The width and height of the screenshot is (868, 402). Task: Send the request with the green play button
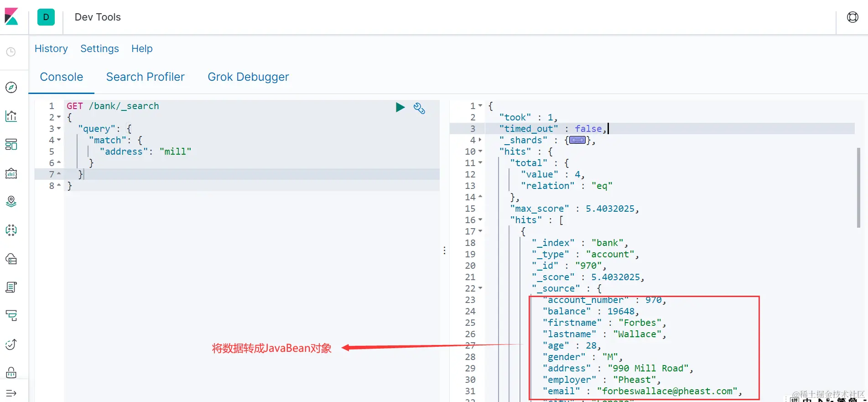[x=400, y=107]
